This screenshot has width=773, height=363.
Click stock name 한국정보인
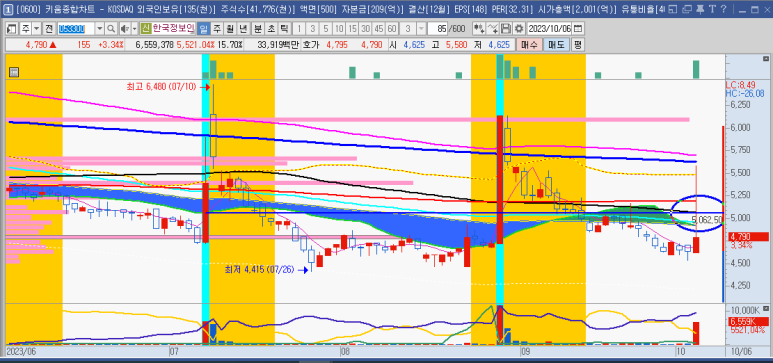[174, 29]
